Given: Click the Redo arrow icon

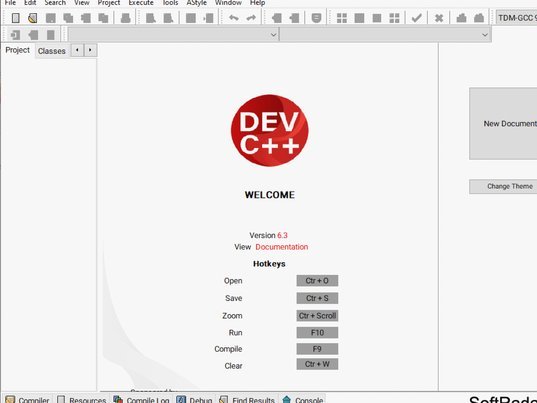Looking at the screenshot, I should (251, 17).
